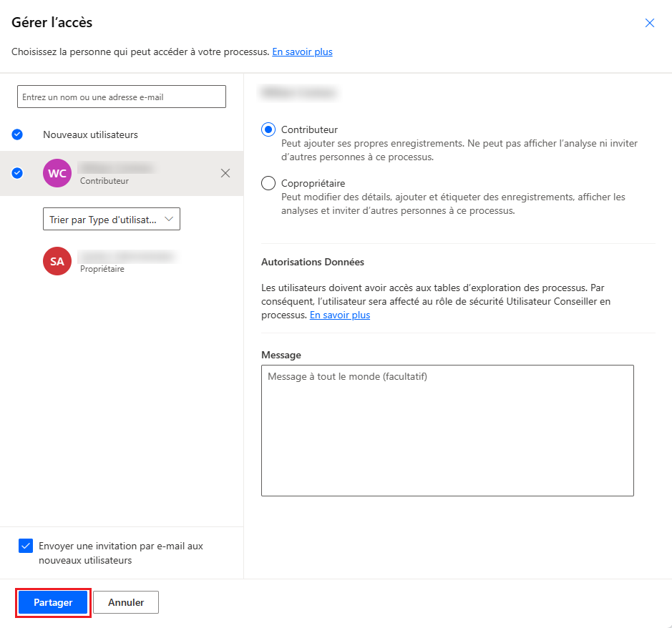The width and height of the screenshot is (672, 628).
Task: Click the SA owner avatar
Action: point(57,261)
